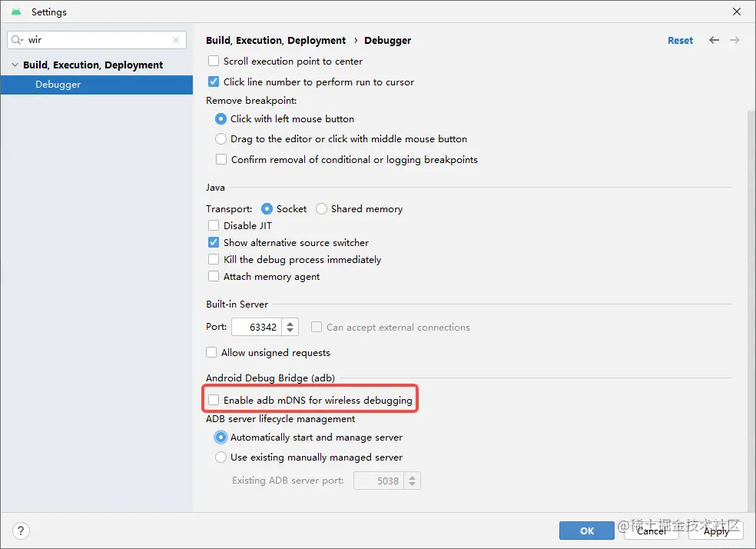
Task: Check Disable JIT
Action: pyautogui.click(x=214, y=225)
